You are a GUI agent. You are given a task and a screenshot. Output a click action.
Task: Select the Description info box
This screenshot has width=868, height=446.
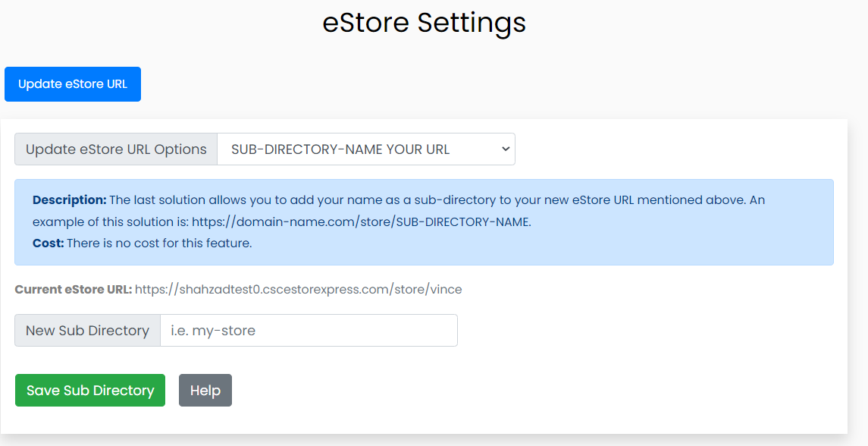425,221
